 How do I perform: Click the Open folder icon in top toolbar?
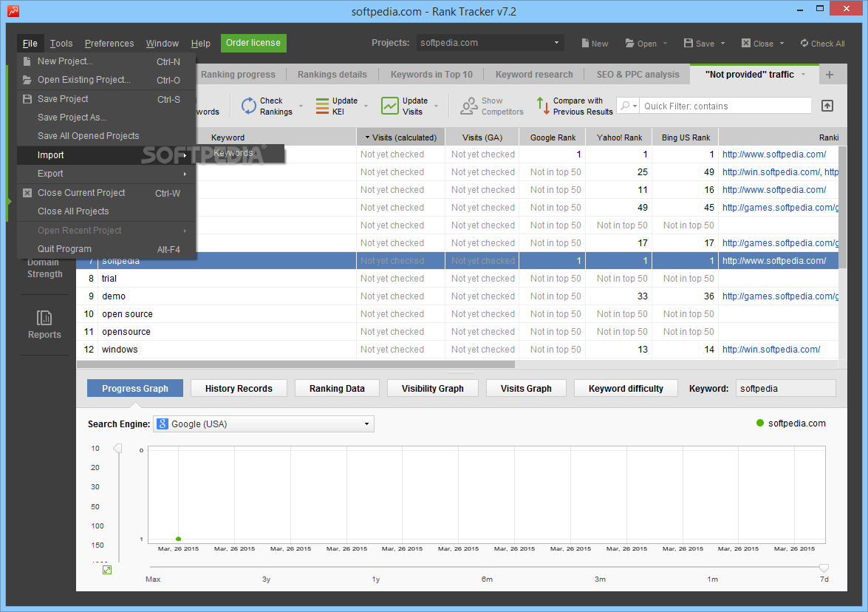click(x=630, y=43)
